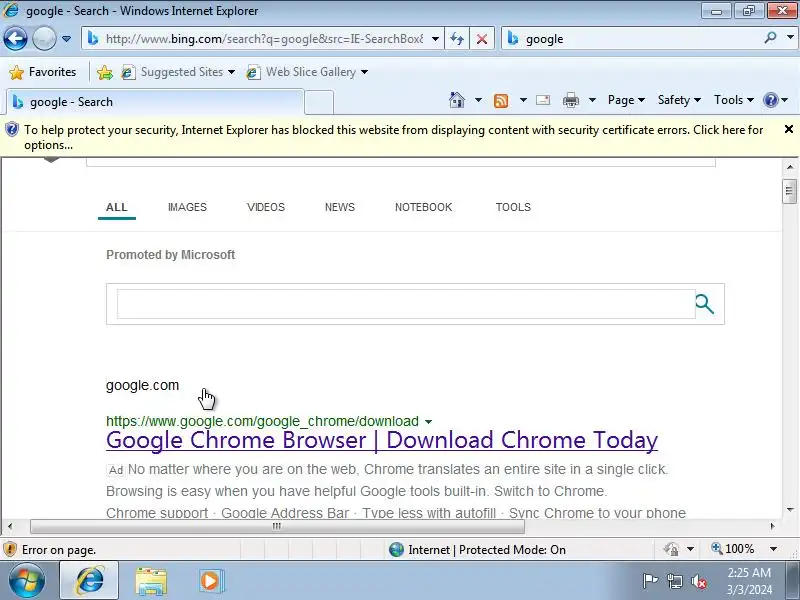
Task: Open the search provider dropdown arrow
Action: (x=790, y=38)
